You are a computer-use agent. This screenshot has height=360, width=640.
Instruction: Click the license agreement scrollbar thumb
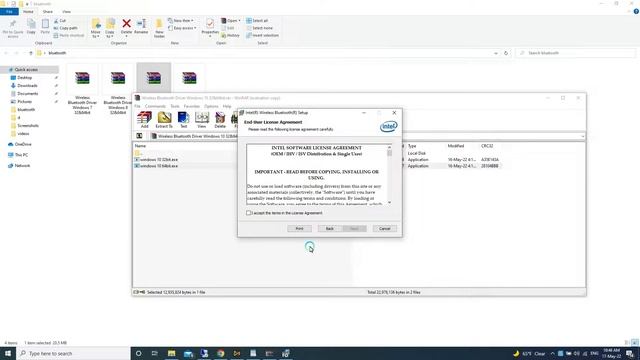click(x=389, y=153)
